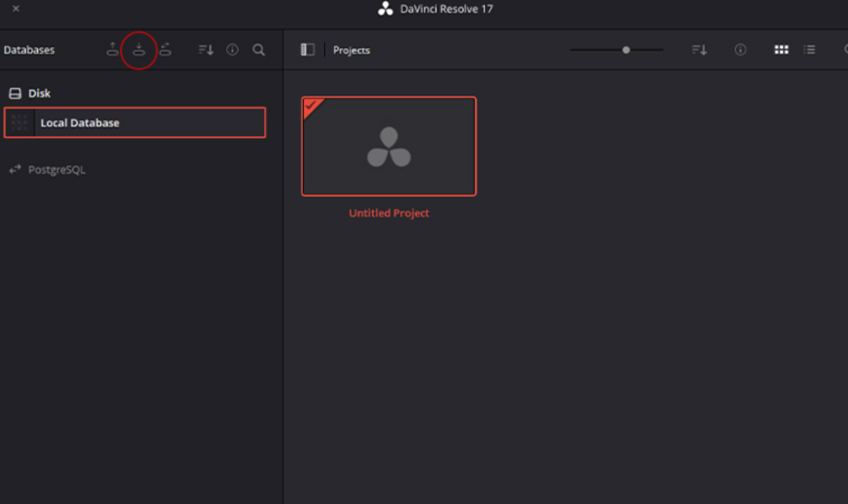
Task: Click the Databases panel heading
Action: [29, 50]
